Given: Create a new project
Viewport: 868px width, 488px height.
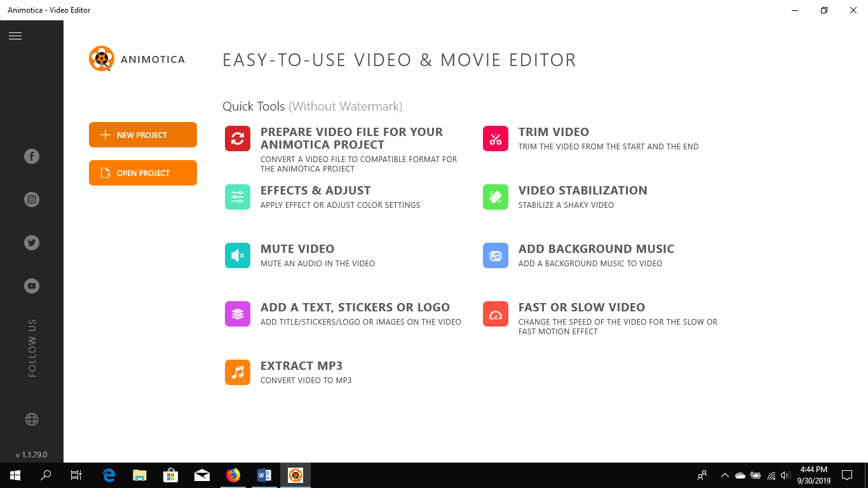Looking at the screenshot, I should [143, 135].
